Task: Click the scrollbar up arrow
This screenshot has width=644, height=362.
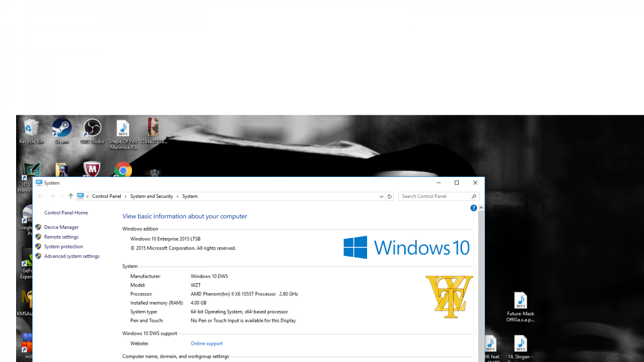Action: (481, 208)
